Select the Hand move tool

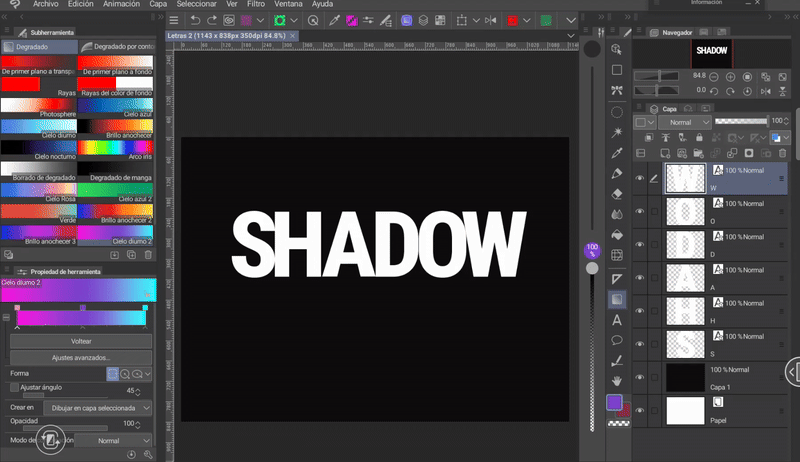pos(617,381)
